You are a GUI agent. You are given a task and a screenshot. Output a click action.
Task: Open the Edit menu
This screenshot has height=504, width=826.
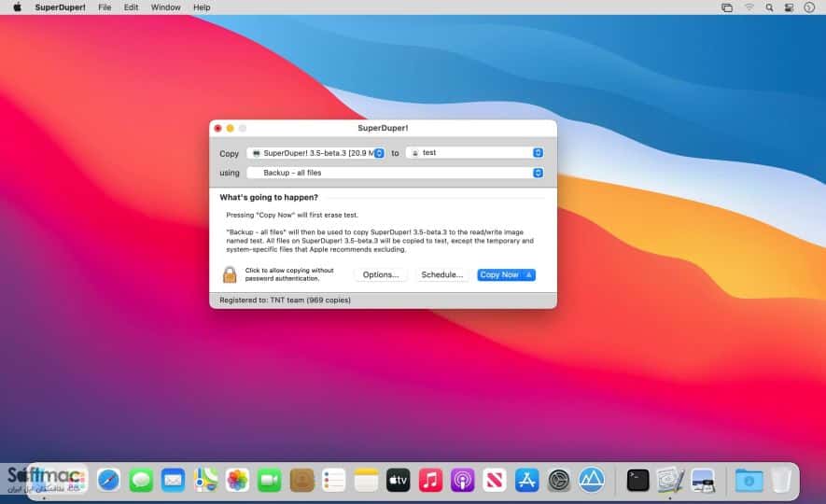132,7
